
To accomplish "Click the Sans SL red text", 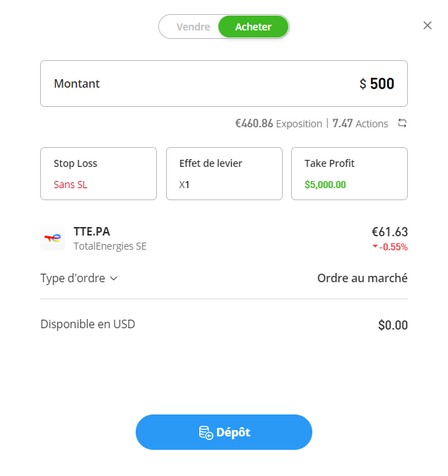I will pyautogui.click(x=71, y=185).
